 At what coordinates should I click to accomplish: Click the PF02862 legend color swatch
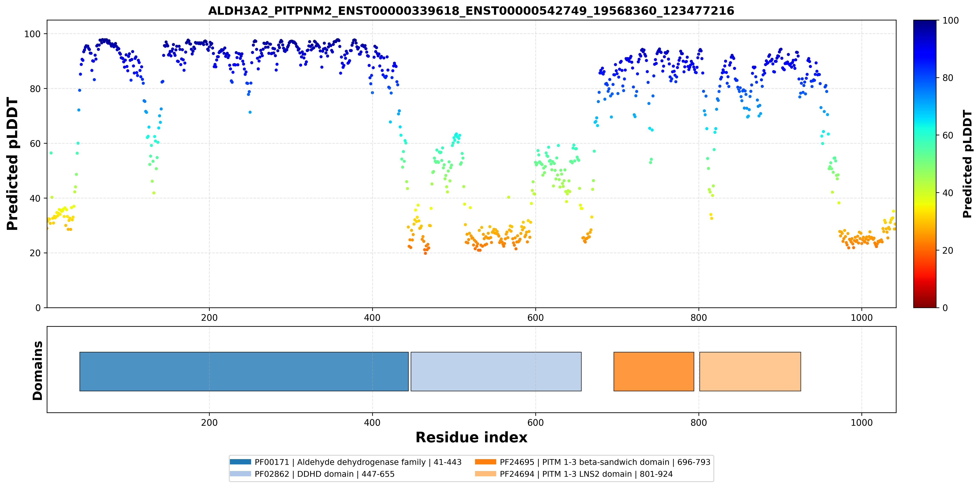tap(240, 474)
